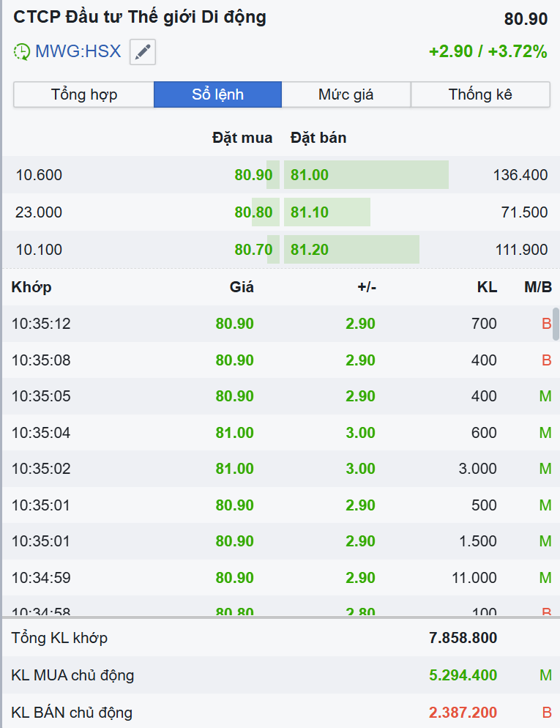Click the pencil edit icon
Screen dimensions: 560x728
click(143, 52)
